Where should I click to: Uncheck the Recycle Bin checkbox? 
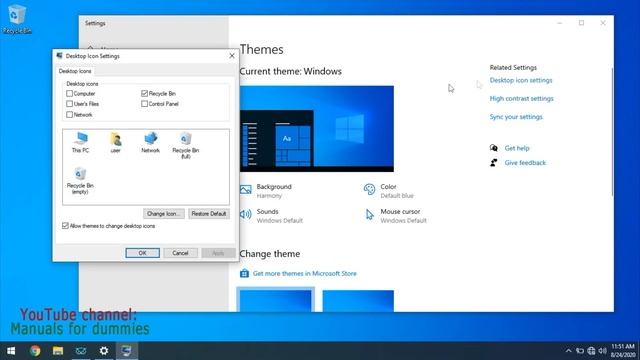tap(144, 93)
